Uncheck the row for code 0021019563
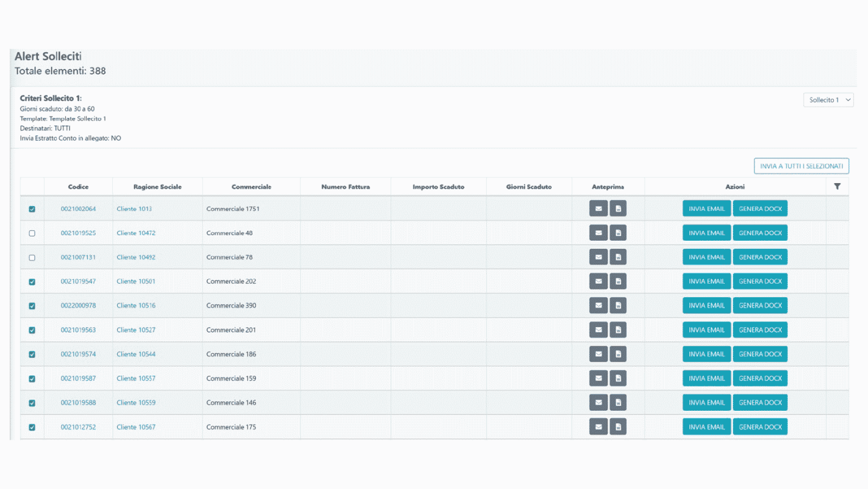Image resolution: width=868 pixels, height=489 pixels. (32, 330)
